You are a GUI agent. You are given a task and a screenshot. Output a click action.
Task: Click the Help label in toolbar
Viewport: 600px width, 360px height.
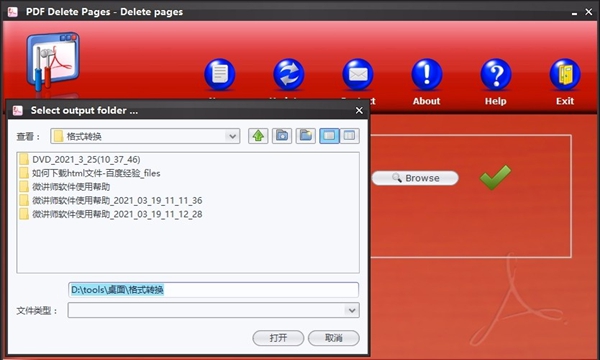pyautogui.click(x=496, y=101)
